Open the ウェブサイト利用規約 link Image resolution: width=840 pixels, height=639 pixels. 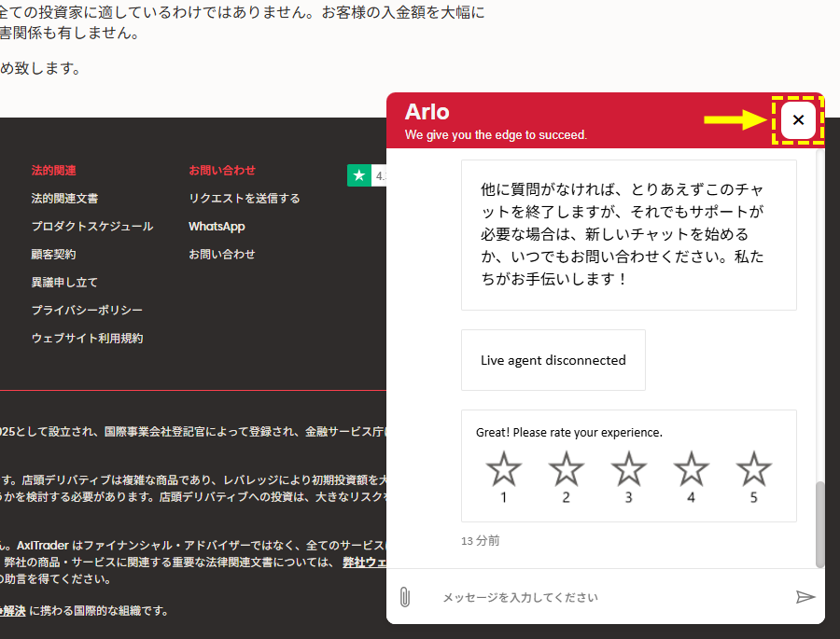[x=87, y=339]
